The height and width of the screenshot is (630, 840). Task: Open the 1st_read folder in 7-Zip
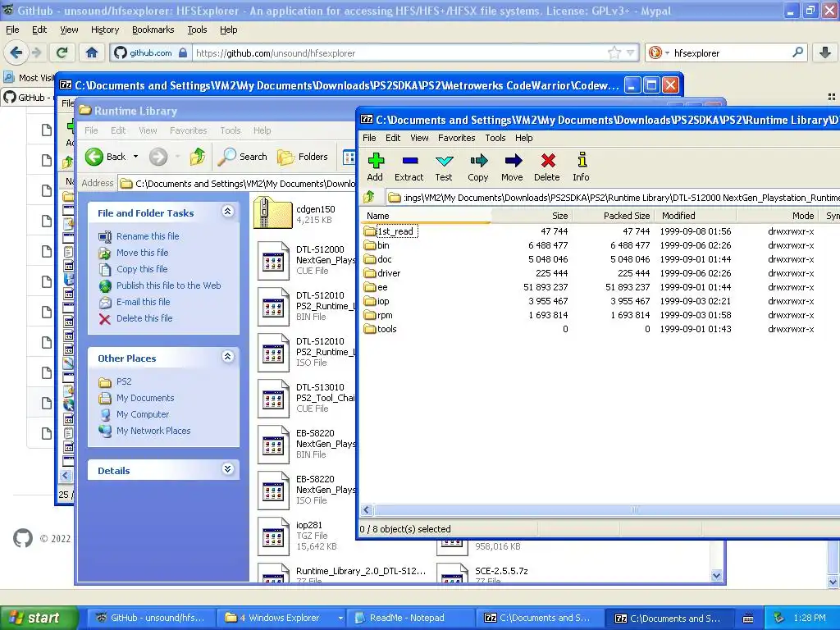coord(390,231)
